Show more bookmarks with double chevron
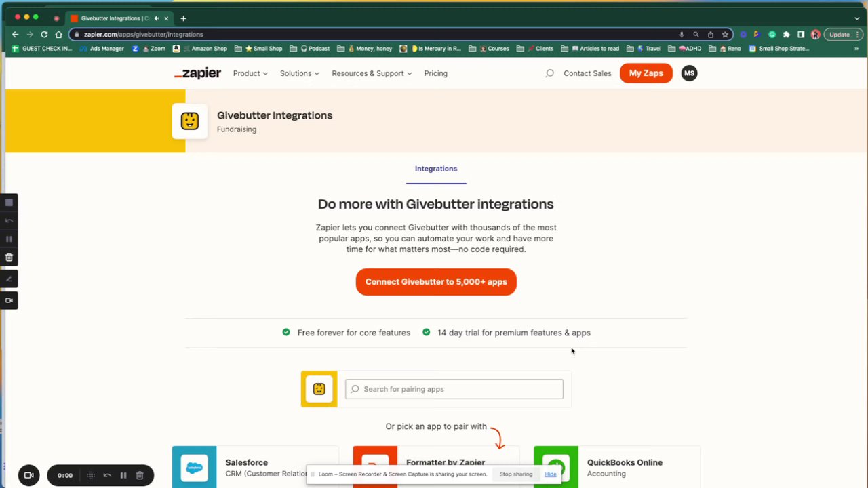 pyautogui.click(x=857, y=49)
